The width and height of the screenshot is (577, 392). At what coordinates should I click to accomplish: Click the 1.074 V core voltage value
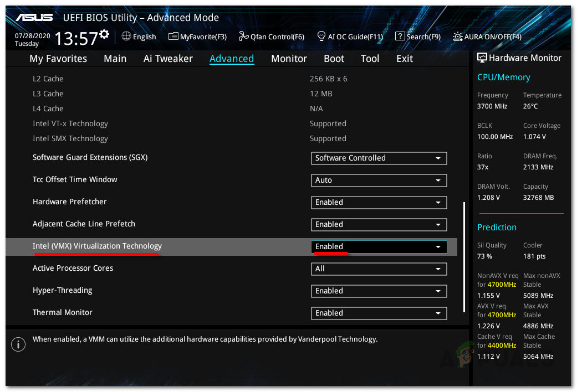534,137
